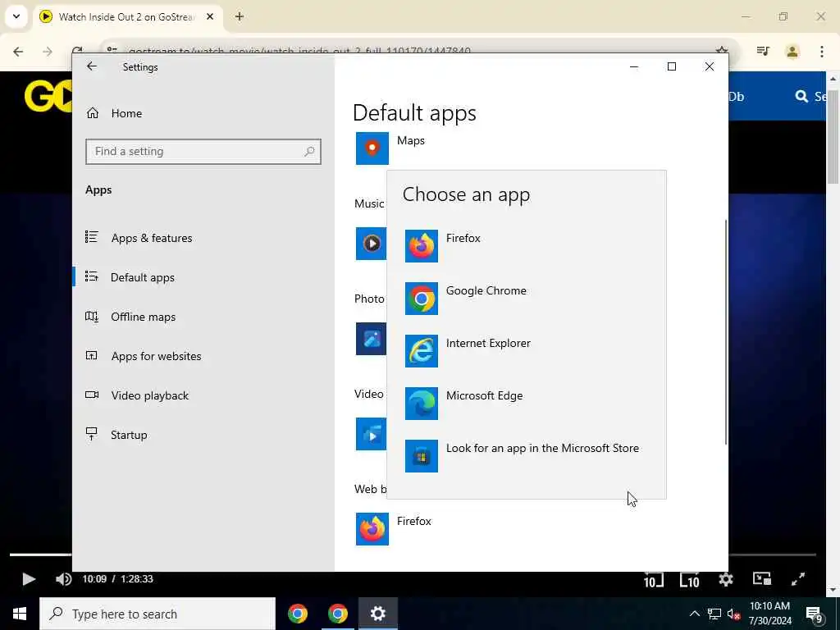Select Internet Explorer icon in chooser
Viewport: 840px width, 630px height.
pyautogui.click(x=421, y=351)
